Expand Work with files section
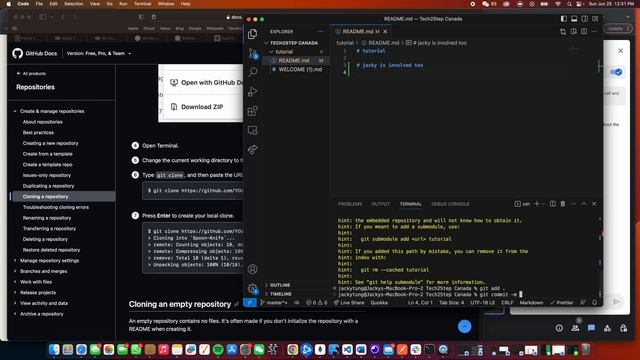This screenshot has height=360, width=640. point(36,282)
